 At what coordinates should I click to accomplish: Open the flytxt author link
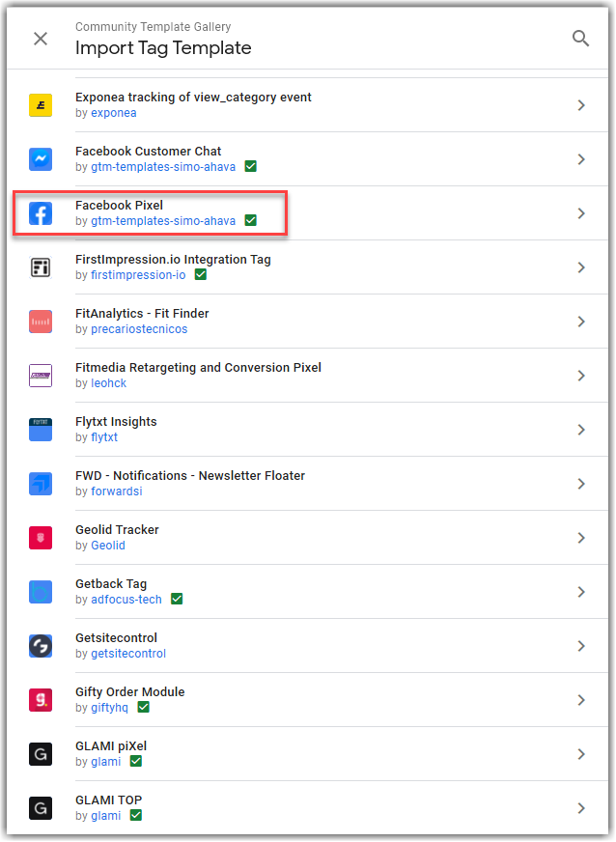104,437
